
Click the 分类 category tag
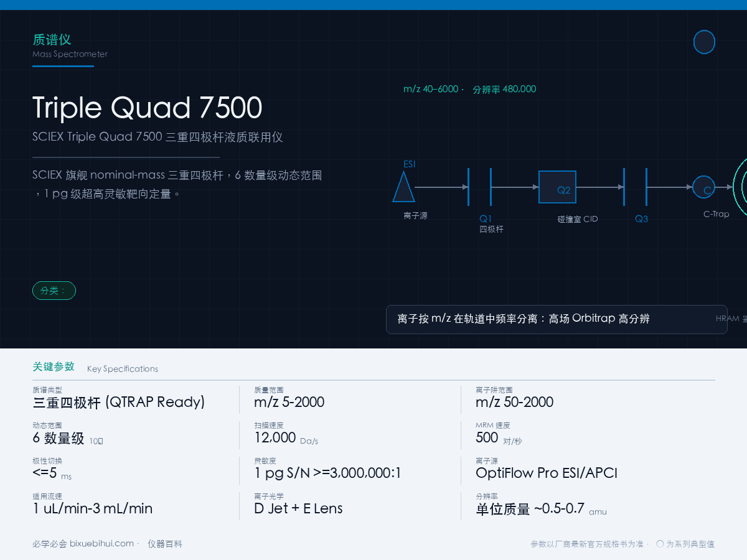54,291
